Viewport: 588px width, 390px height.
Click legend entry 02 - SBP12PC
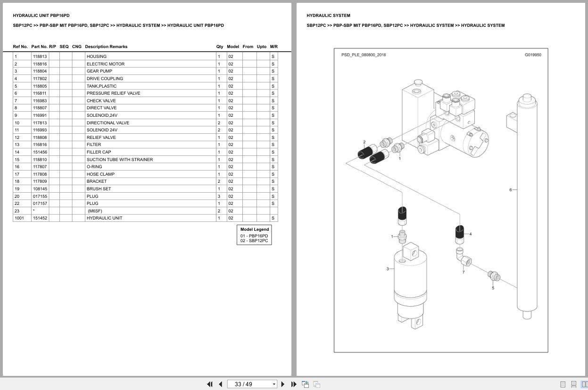point(254,241)
